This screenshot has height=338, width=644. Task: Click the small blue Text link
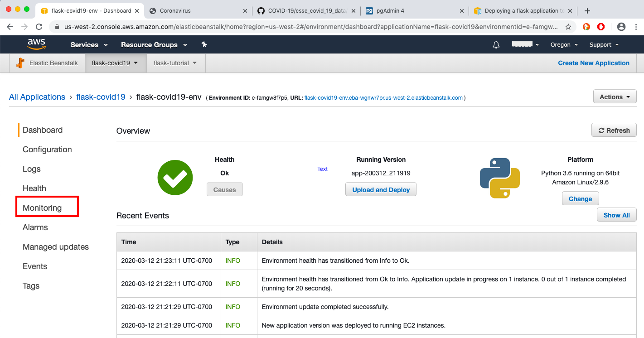(322, 169)
